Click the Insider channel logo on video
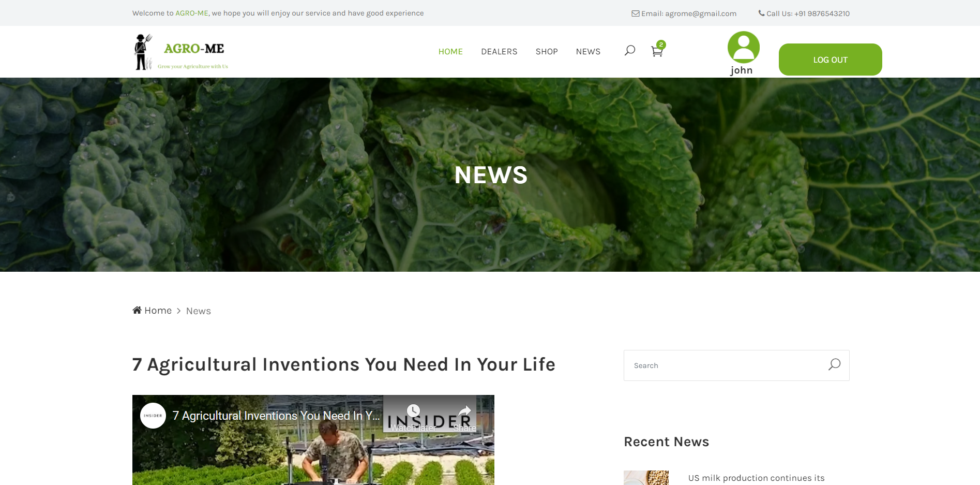The image size is (980, 485). click(153, 416)
